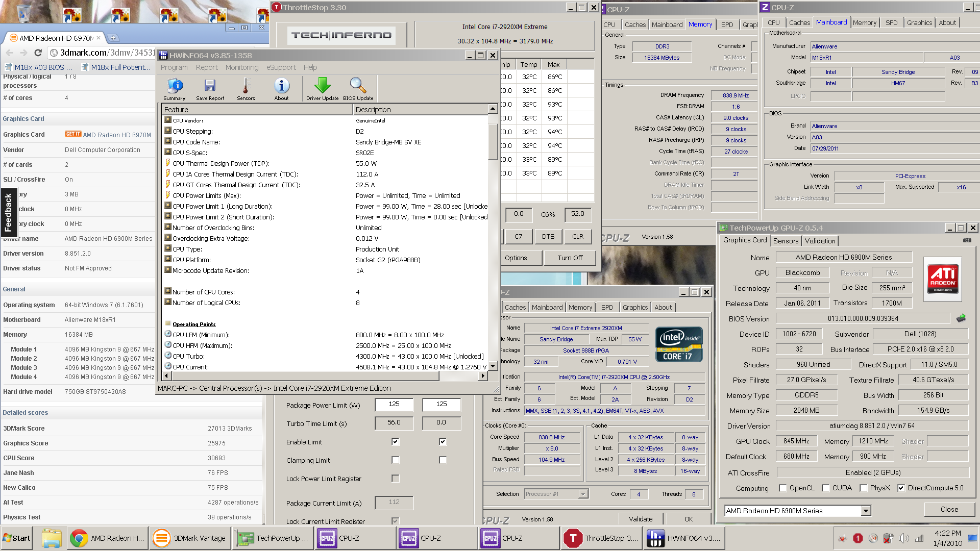
Task: Click the Save Report icon in HWiNFO64
Action: pos(210,89)
